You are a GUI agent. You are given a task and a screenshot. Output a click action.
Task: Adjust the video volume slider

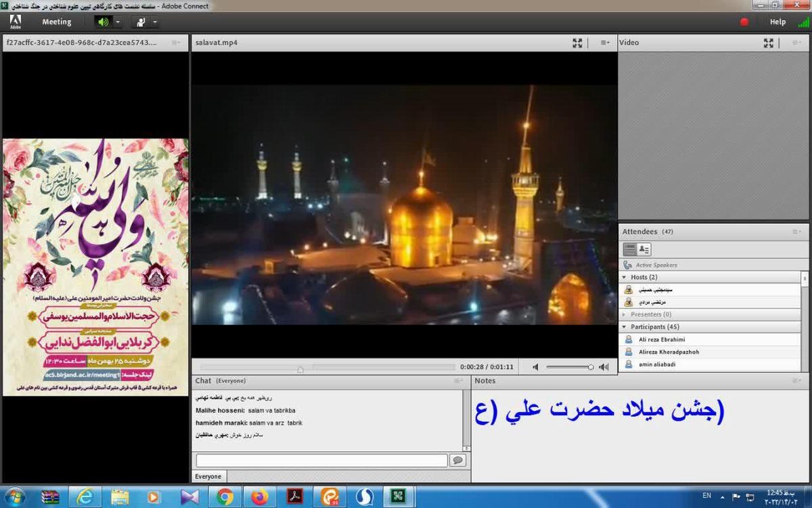point(569,367)
